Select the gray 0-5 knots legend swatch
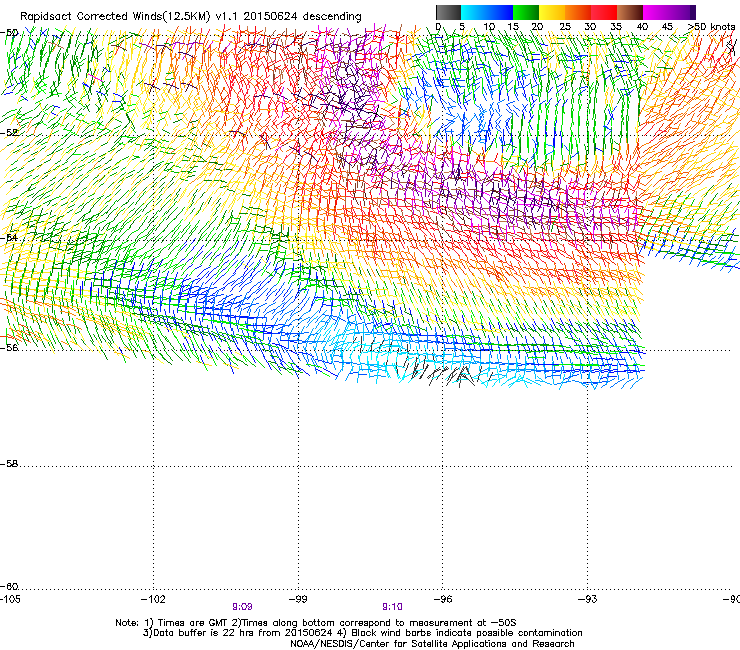 448,12
